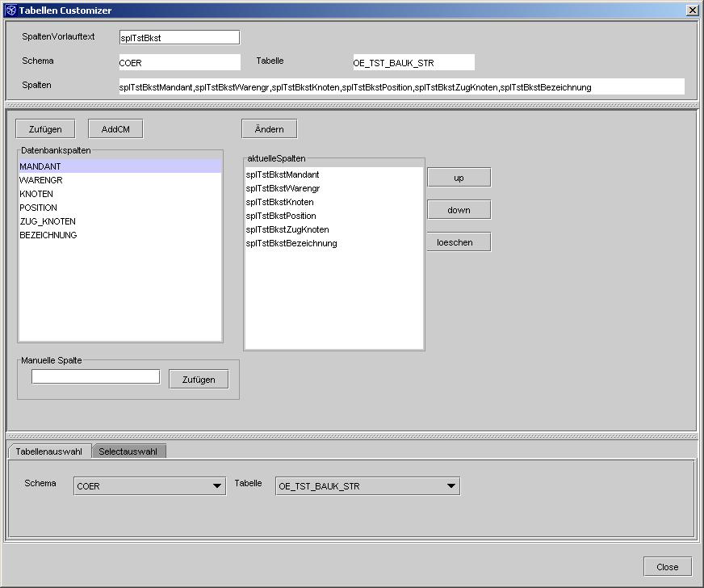The width and height of the screenshot is (704, 588).
Task: Click the Close button
Action: tap(667, 567)
